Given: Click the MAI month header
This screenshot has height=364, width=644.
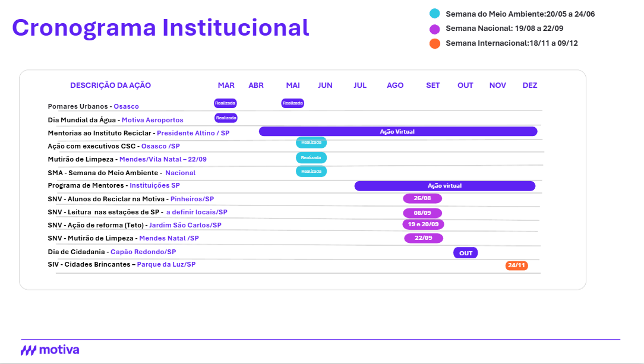Looking at the screenshot, I should 293,86.
